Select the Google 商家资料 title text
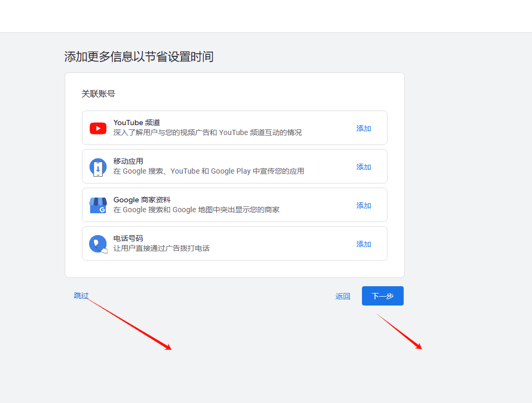The height and width of the screenshot is (403, 532). click(142, 200)
